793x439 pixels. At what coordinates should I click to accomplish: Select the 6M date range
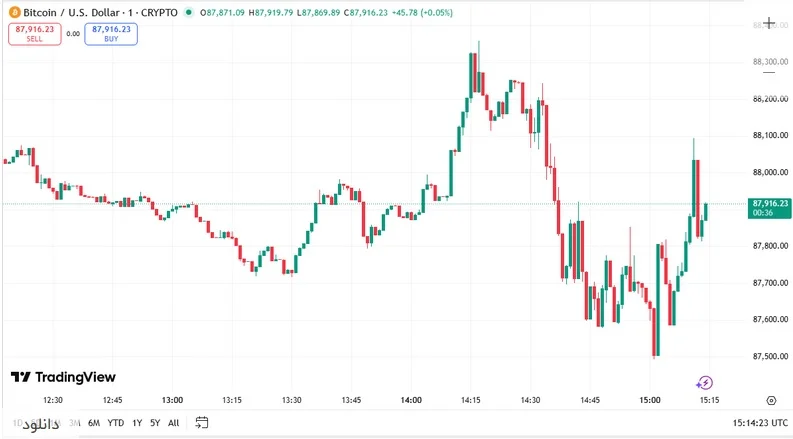coord(94,423)
